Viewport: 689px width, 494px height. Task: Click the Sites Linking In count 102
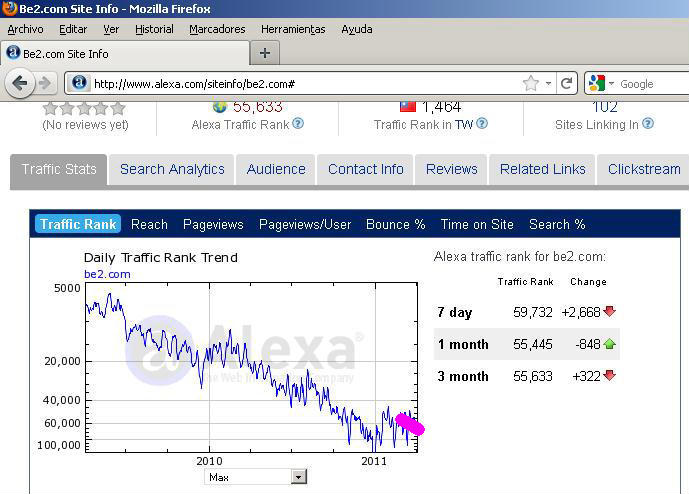605,107
